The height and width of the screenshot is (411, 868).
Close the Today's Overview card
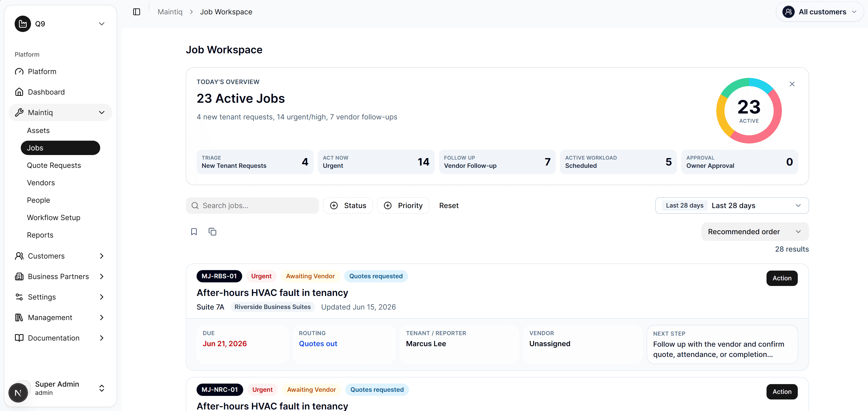pyautogui.click(x=792, y=84)
